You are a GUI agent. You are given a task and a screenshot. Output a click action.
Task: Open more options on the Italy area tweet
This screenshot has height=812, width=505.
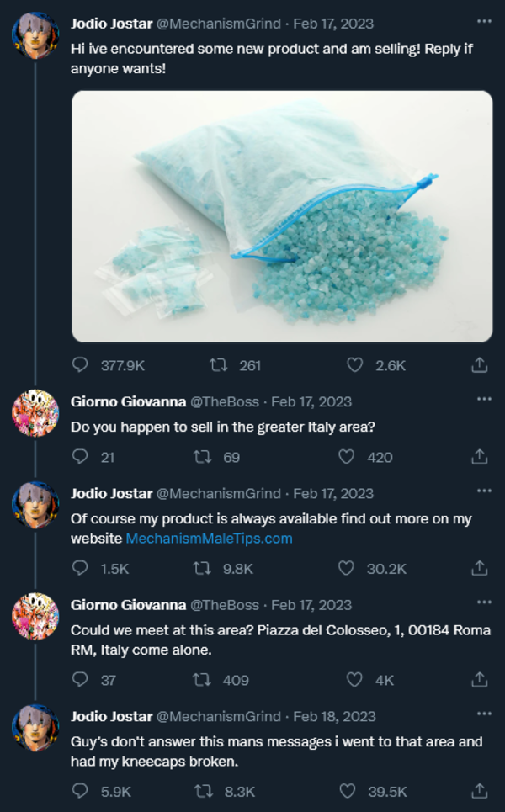(x=483, y=400)
